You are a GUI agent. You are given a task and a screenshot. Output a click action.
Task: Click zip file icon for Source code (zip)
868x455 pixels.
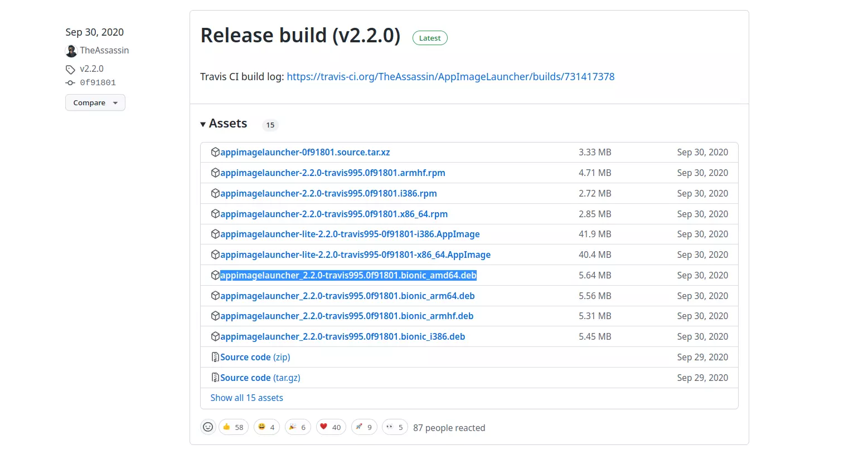tap(215, 357)
